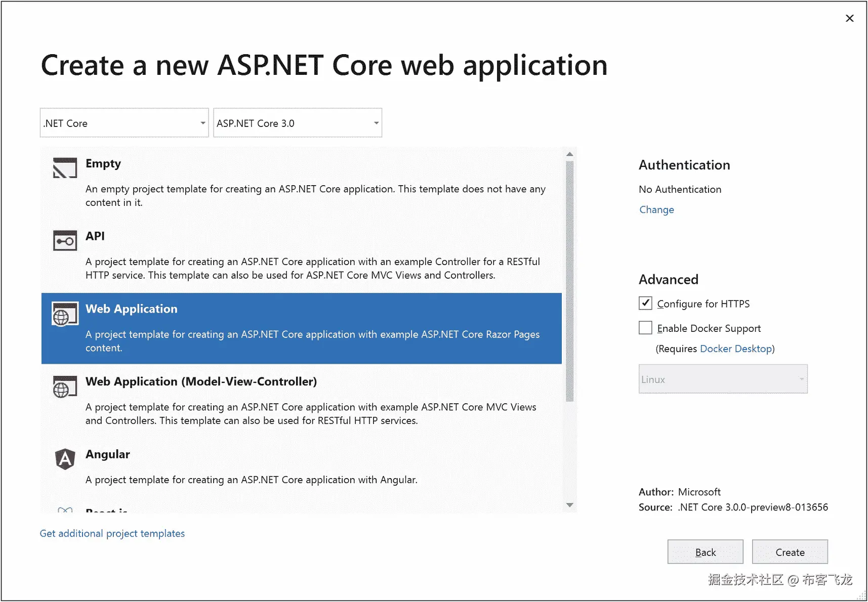Click Get additional project templates link
868x602 pixels.
tap(112, 534)
